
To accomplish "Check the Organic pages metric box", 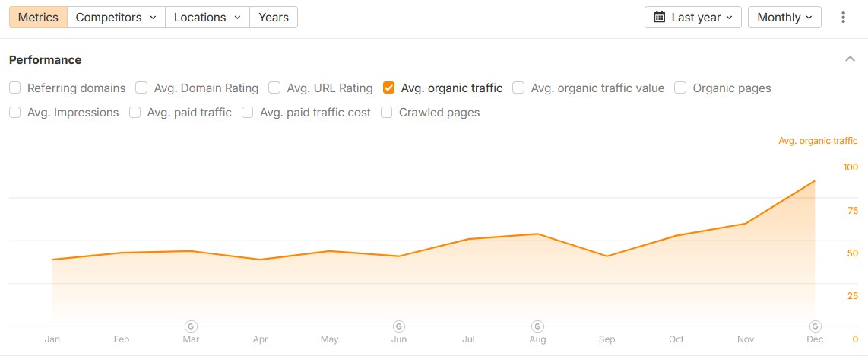I will (x=680, y=88).
